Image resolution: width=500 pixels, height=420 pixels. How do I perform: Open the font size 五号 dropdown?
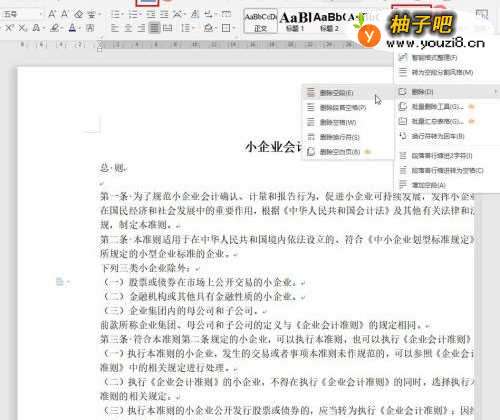coord(41,14)
